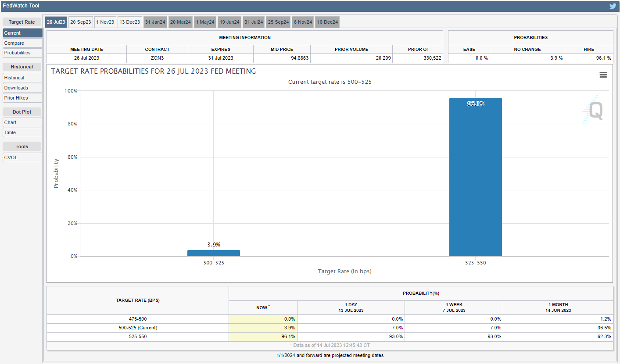Select the 20 Mar24 meeting tab
This screenshot has width=620, height=364.
[x=180, y=22]
